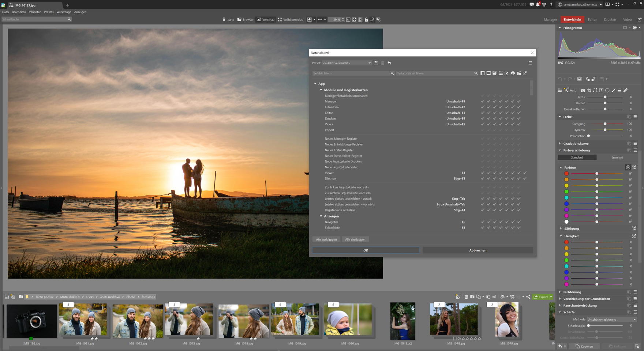Open the Werkzeuge menu
This screenshot has height=351, width=644.
click(64, 12)
